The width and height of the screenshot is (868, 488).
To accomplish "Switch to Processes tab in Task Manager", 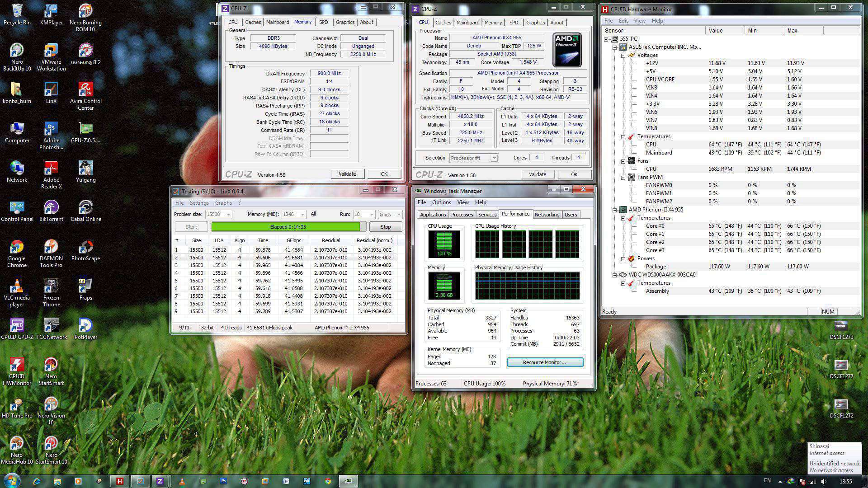I will pos(462,215).
